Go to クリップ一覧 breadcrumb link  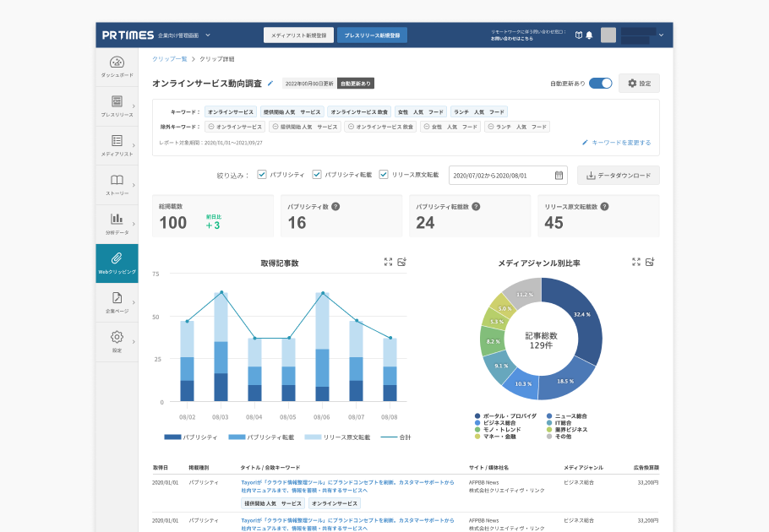170,59
